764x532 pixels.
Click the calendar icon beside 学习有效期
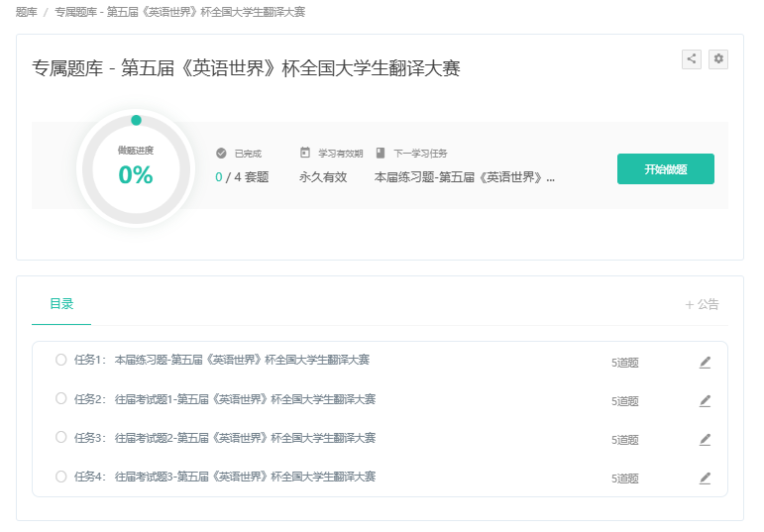pyautogui.click(x=305, y=154)
